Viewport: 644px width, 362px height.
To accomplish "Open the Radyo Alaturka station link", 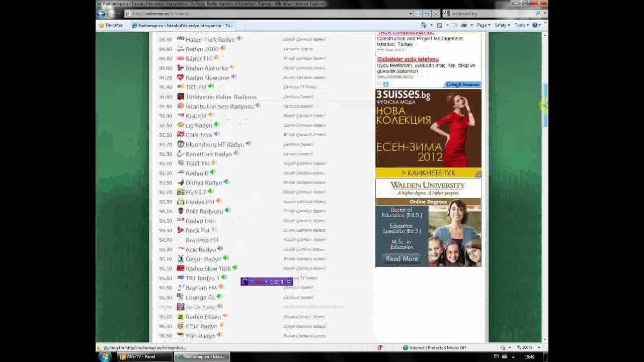I will [207, 68].
